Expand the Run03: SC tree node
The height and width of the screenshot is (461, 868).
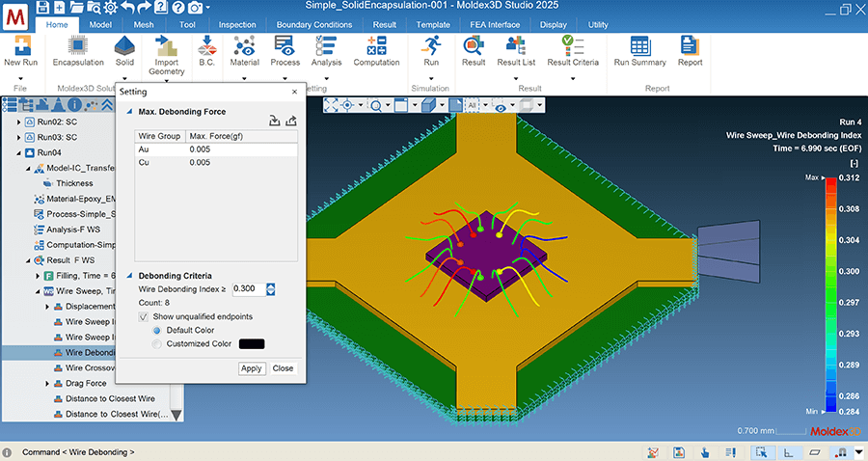tap(18, 137)
